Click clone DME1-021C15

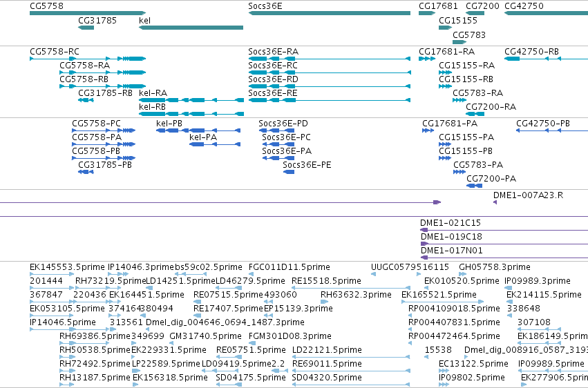tap(504, 230)
